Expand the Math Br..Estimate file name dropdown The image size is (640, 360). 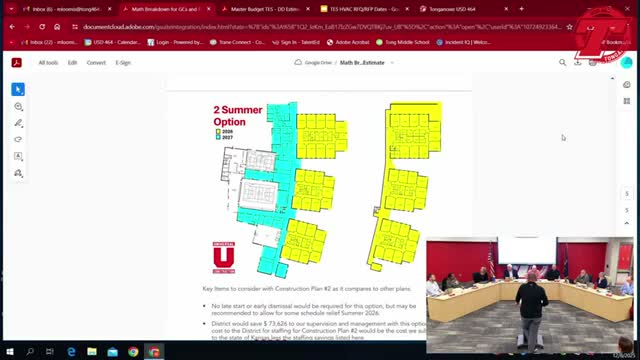[x=392, y=63]
